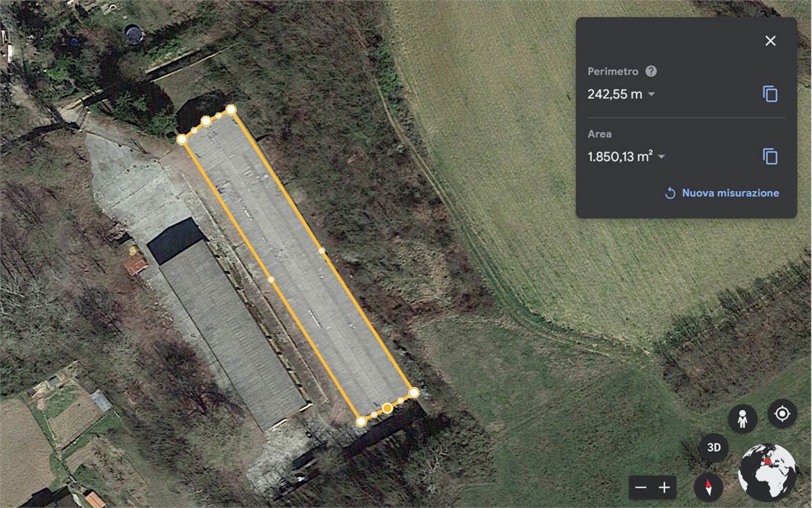Open the perimeter help question-mark icon
Screen dimensions: 812x508
[x=651, y=71]
